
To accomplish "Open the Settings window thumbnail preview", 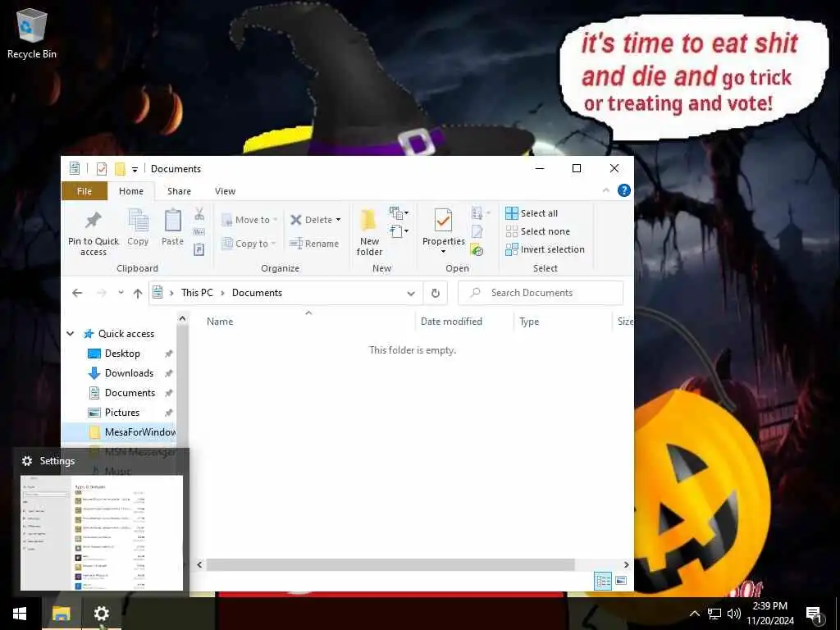I will pyautogui.click(x=101, y=532).
